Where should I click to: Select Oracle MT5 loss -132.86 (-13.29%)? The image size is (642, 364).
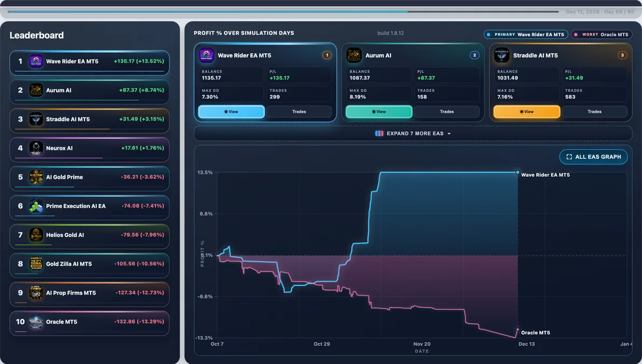click(x=139, y=322)
